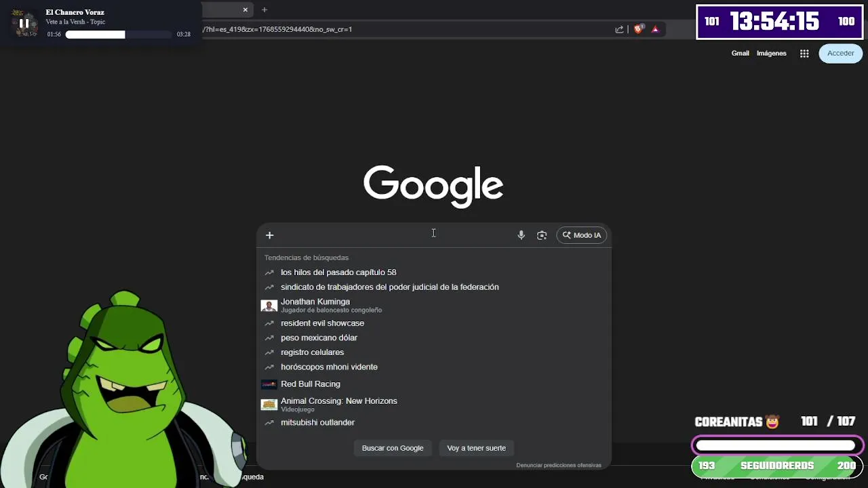Open Imágenes link

(771, 54)
